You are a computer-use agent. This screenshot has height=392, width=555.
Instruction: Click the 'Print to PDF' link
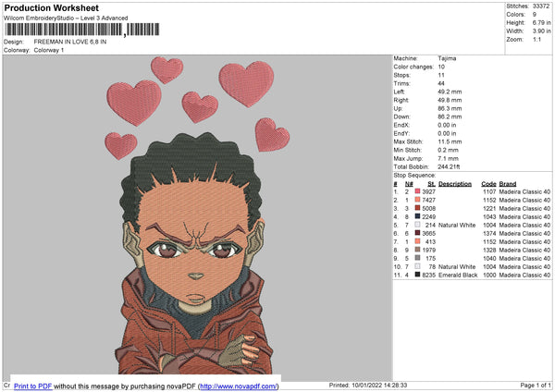(33, 386)
